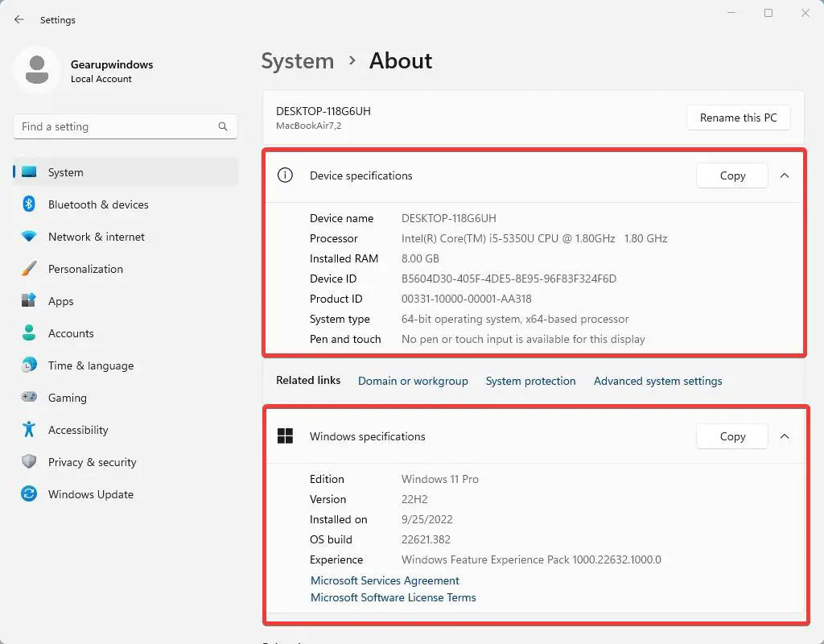Click the version value 22H2
824x644 pixels.
click(x=414, y=499)
